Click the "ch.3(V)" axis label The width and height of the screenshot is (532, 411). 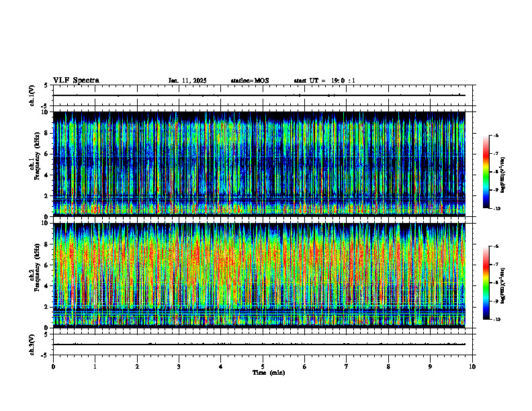[32, 345]
